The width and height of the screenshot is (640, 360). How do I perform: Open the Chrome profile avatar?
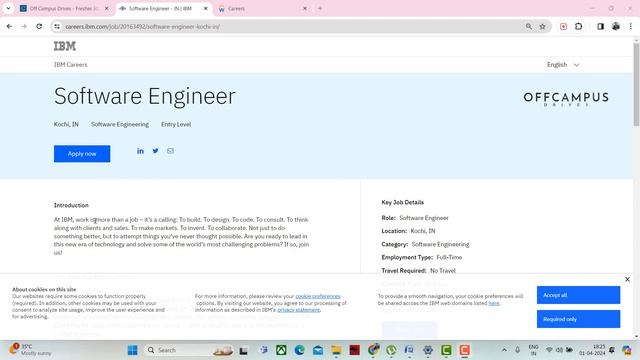point(616,27)
